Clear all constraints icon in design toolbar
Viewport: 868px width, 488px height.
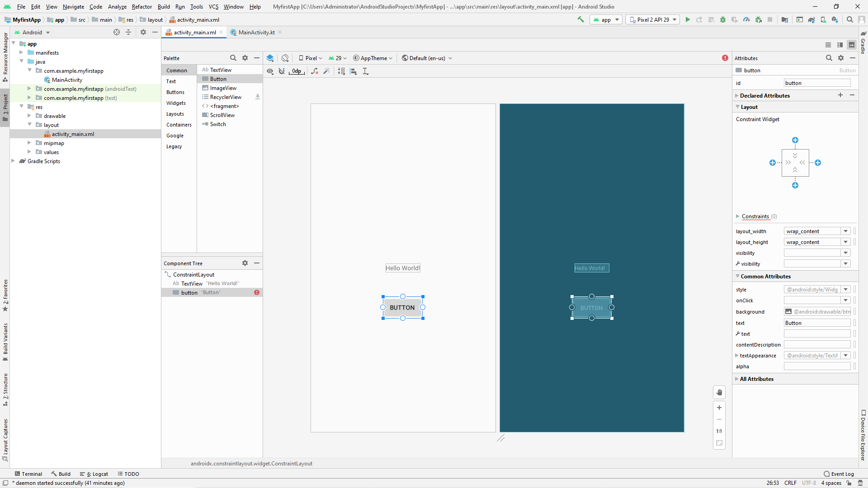coord(315,71)
